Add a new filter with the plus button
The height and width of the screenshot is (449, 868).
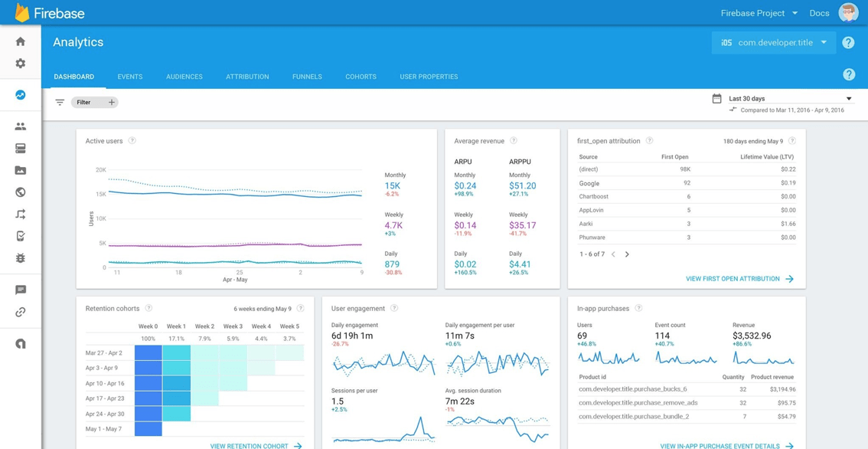click(113, 102)
